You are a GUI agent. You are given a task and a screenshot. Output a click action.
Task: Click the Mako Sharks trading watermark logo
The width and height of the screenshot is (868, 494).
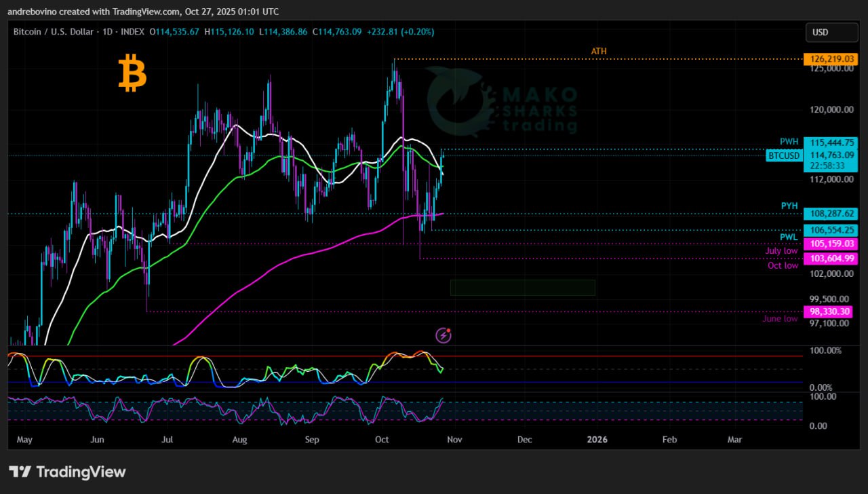point(502,107)
